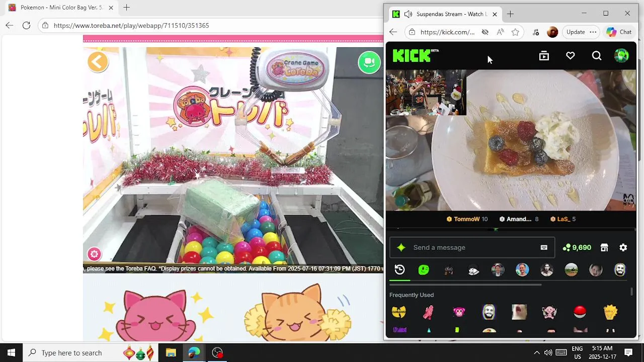Click the horizontal emote tabs scrollbar
Image resolution: width=644 pixels, height=362 pixels.
click(465, 285)
